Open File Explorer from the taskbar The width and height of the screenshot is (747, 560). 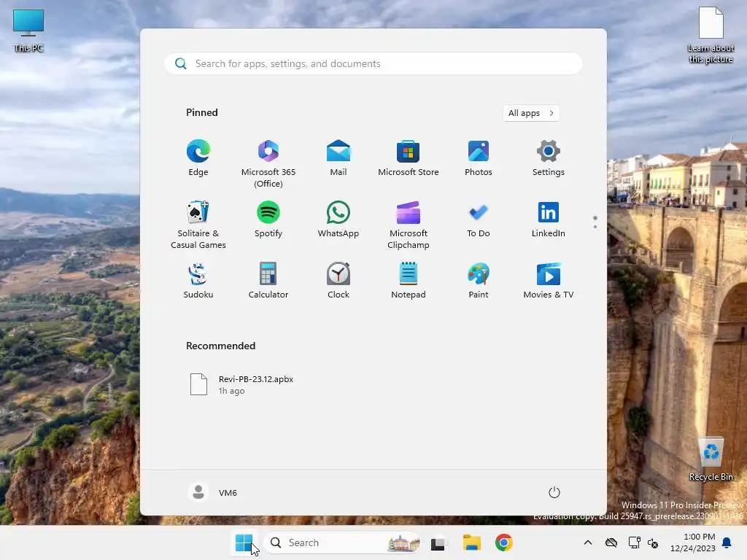[472, 542]
